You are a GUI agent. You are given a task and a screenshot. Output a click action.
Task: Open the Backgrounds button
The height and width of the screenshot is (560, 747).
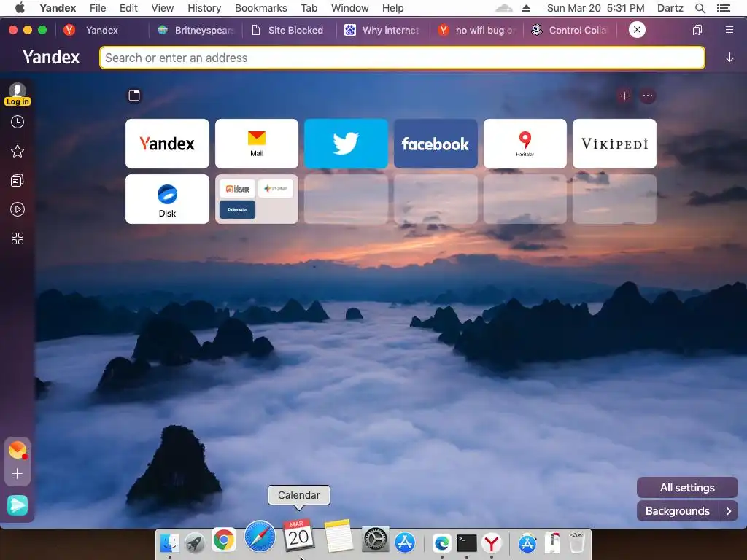[678, 511]
